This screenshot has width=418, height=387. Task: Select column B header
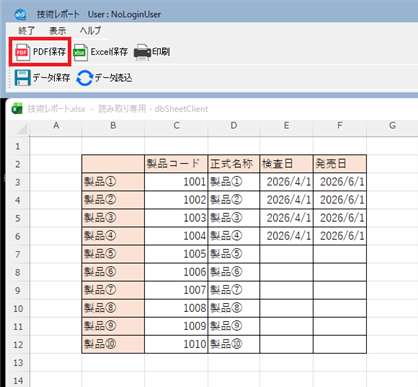[x=113, y=126]
